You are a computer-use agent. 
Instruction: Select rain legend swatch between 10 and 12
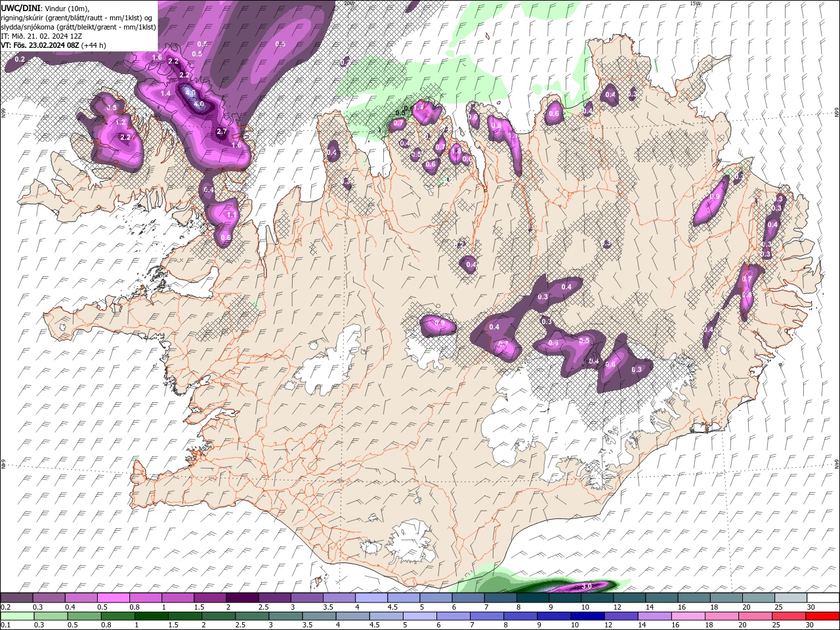pyautogui.click(x=588, y=616)
